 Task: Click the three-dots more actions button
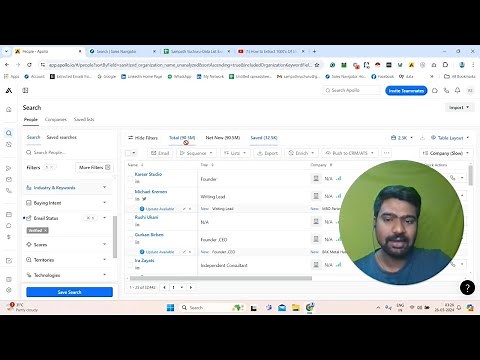[x=386, y=153]
